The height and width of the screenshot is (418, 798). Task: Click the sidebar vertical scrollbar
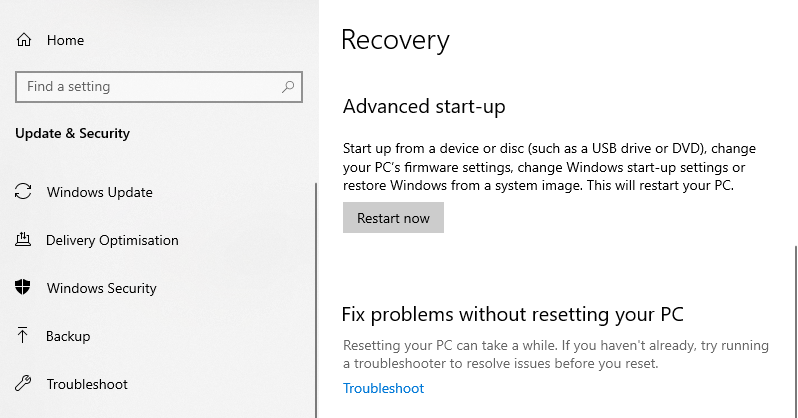(316, 300)
